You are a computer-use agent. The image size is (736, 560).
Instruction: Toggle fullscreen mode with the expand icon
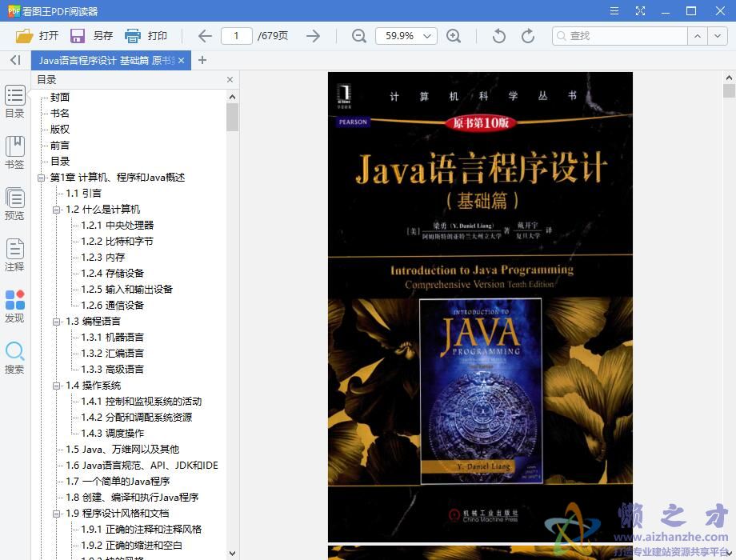click(640, 10)
